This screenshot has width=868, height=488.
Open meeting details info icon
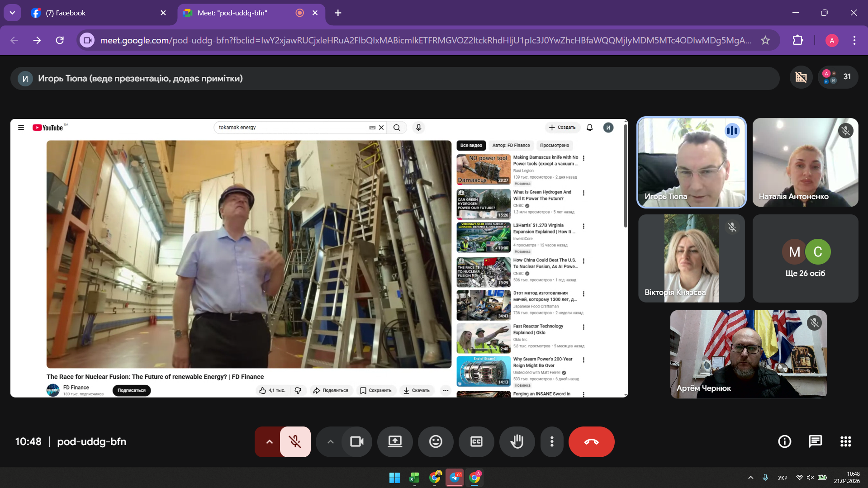(x=784, y=441)
